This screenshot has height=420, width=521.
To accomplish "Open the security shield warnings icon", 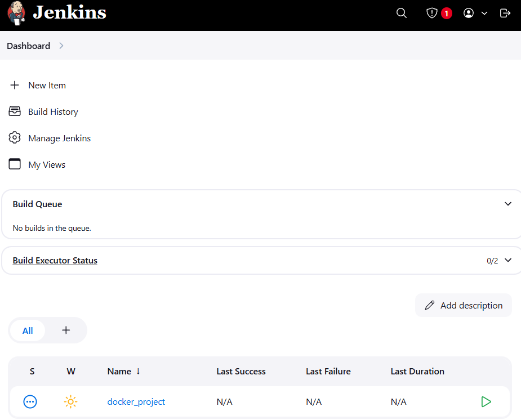I will click(x=431, y=13).
